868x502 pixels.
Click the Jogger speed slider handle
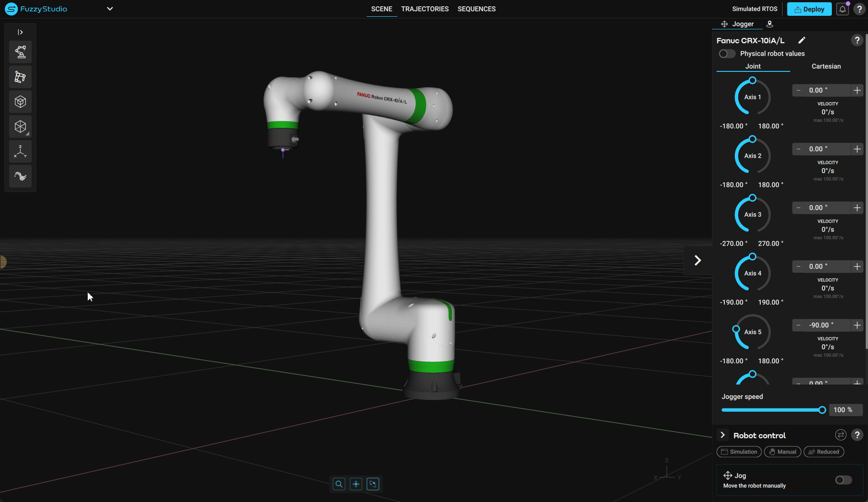click(x=822, y=410)
